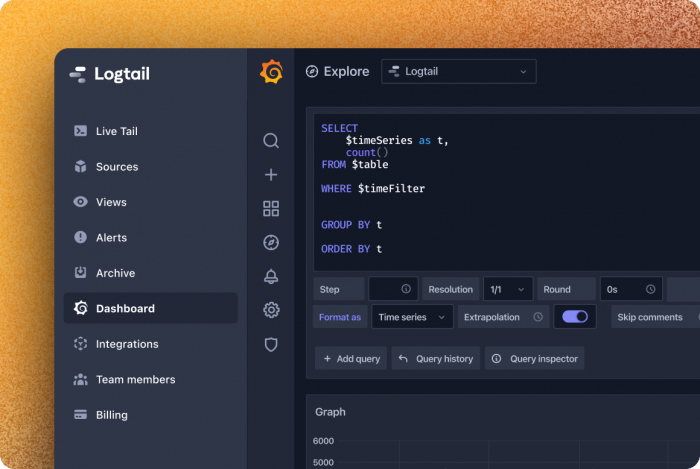Open the Logtail data source dropdown

(458, 71)
